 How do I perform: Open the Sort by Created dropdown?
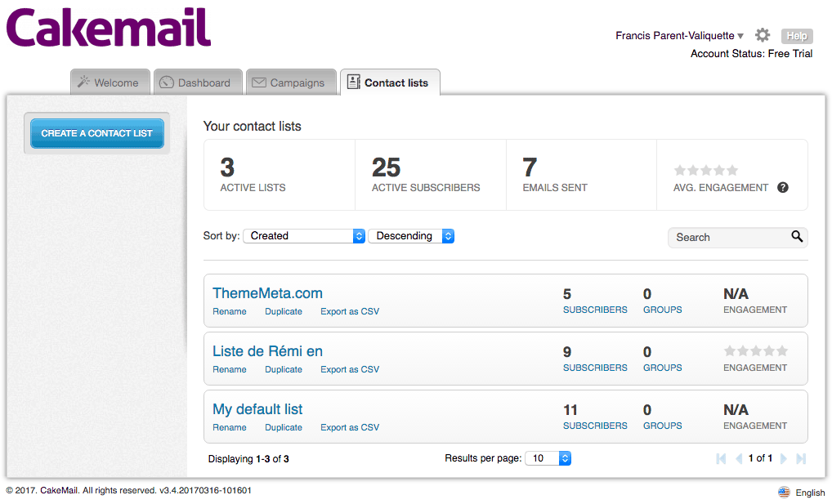pos(304,236)
